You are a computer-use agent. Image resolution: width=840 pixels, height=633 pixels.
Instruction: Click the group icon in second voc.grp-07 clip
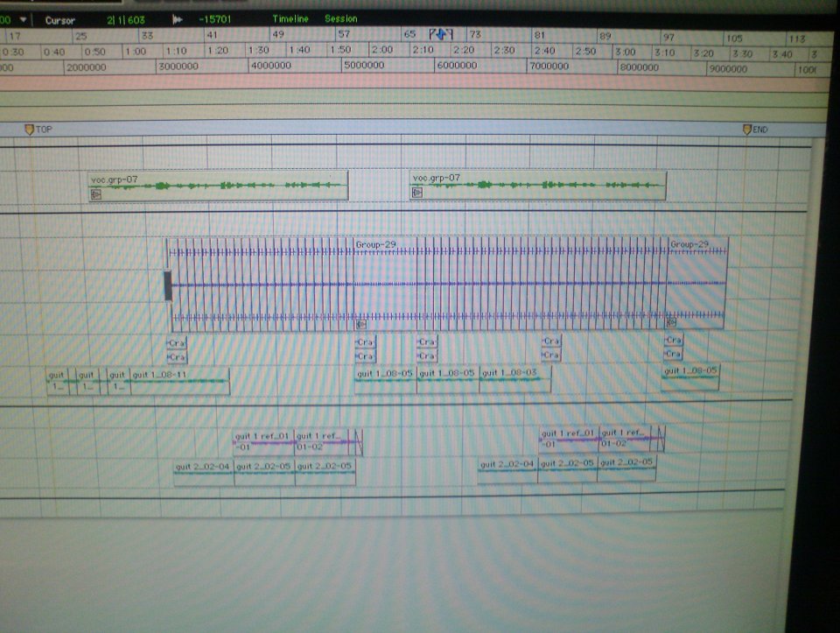(417, 193)
